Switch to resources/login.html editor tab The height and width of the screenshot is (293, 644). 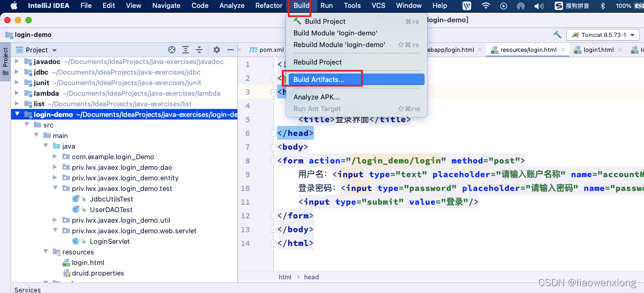(x=528, y=50)
